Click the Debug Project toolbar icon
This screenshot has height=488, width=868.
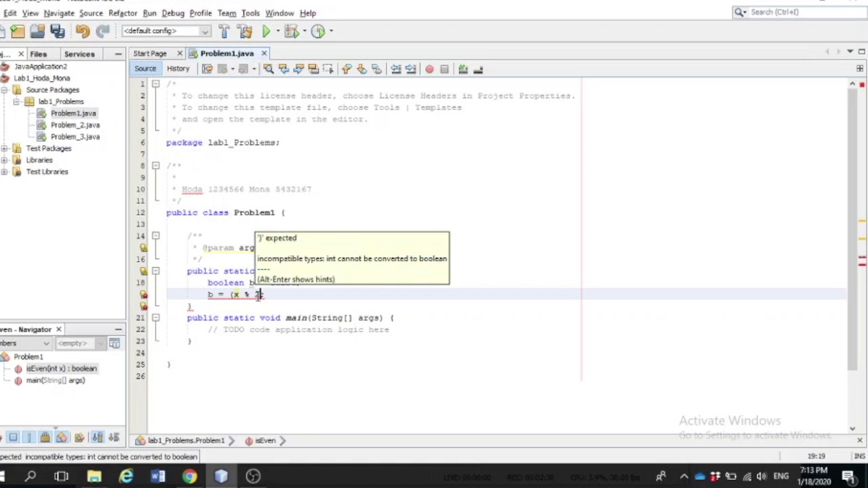tap(292, 31)
